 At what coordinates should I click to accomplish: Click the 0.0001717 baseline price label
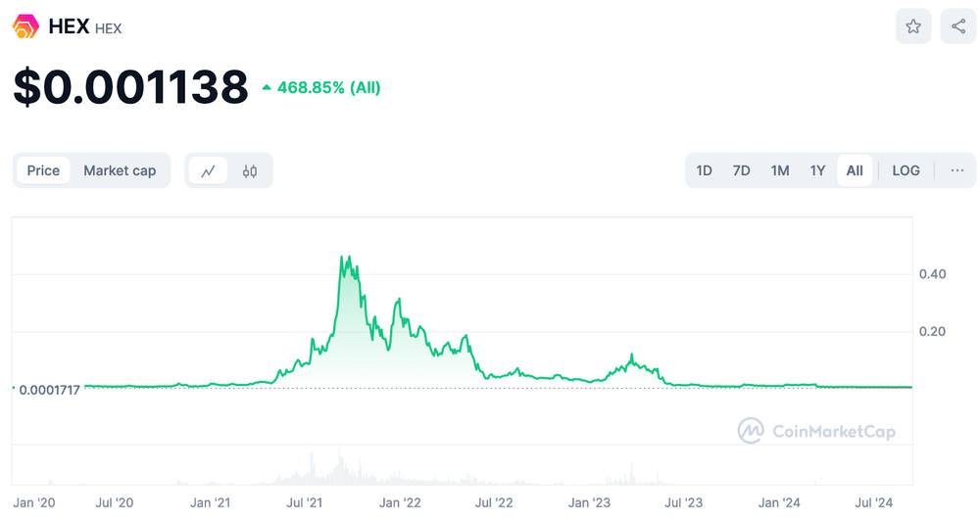(x=49, y=390)
